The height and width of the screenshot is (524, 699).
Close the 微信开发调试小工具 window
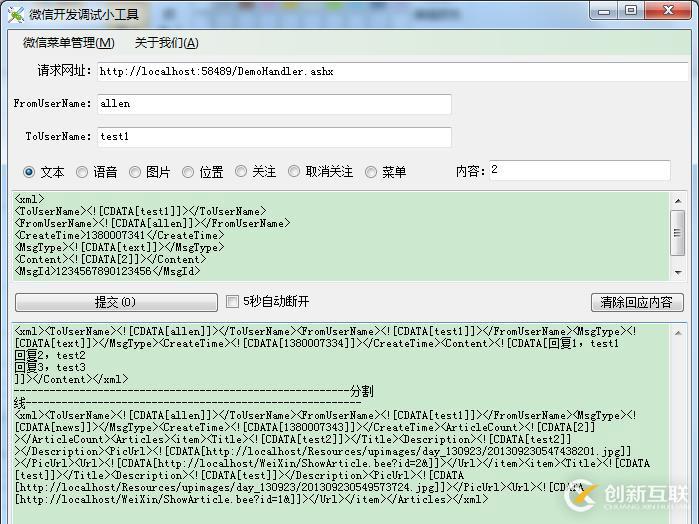(x=668, y=11)
